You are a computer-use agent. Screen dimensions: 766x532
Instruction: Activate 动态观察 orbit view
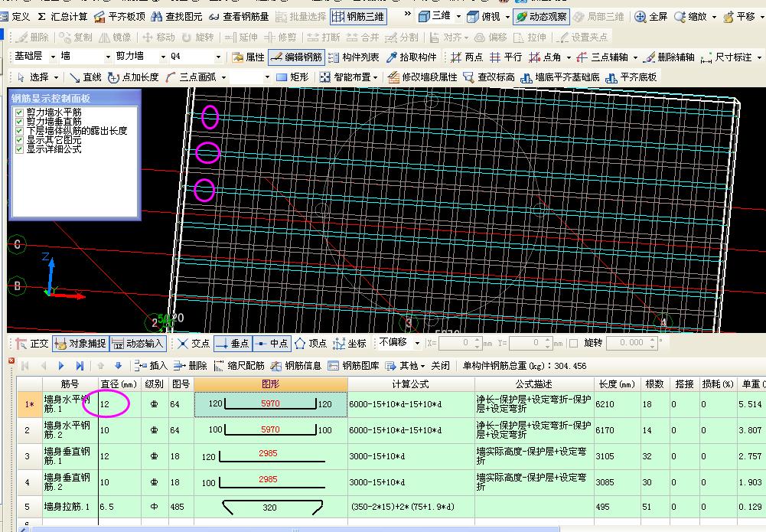click(x=541, y=17)
